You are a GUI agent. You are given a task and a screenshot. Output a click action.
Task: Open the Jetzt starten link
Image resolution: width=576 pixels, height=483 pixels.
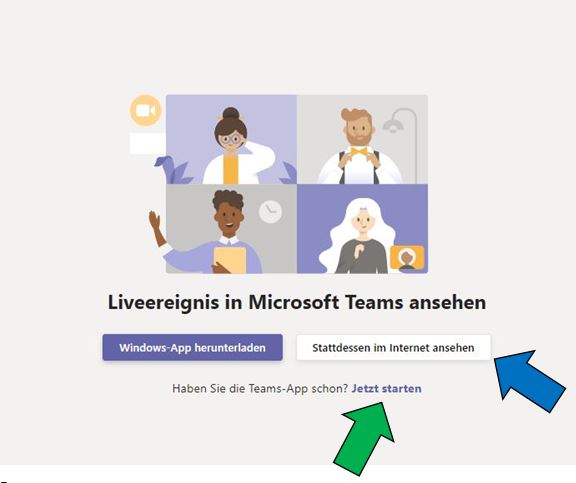386,389
